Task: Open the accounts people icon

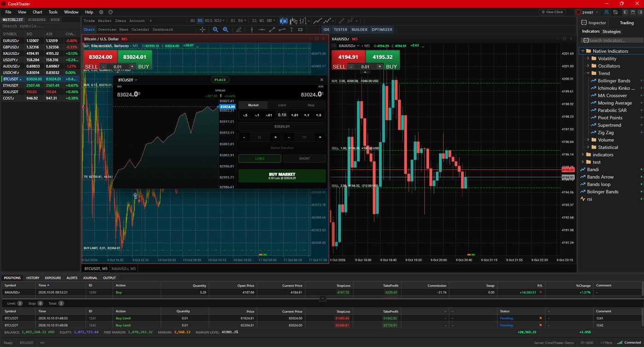Action: (x=606, y=12)
